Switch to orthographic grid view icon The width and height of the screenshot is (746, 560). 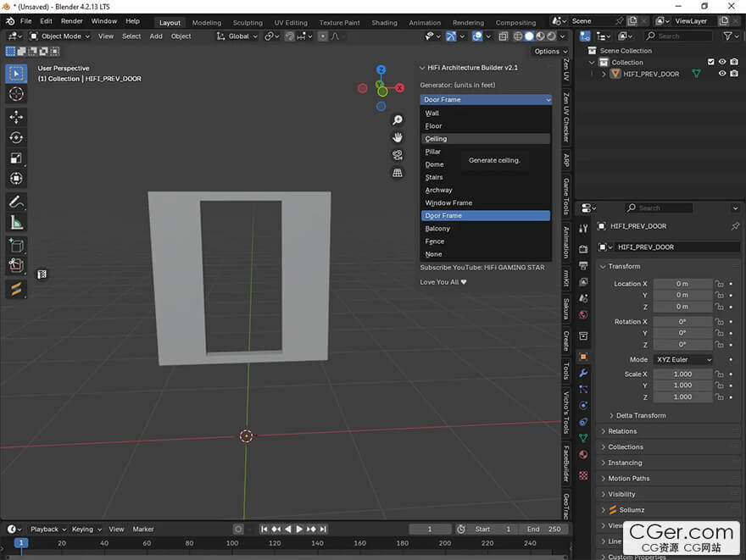[397, 173]
